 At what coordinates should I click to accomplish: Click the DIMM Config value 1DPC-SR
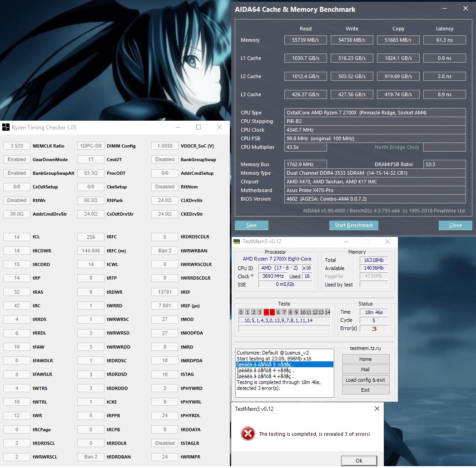coord(91,146)
